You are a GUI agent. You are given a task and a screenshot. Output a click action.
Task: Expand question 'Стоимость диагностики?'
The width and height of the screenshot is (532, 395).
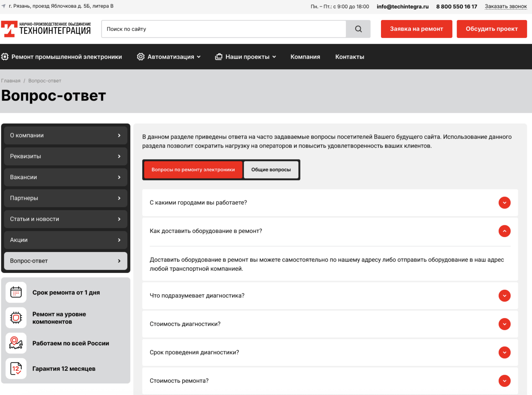pos(504,324)
